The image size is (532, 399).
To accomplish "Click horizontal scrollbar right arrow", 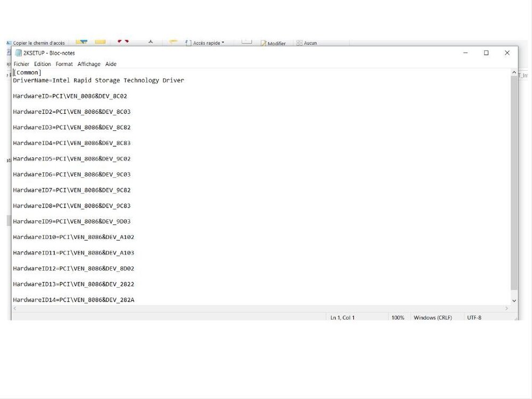I will (x=506, y=309).
